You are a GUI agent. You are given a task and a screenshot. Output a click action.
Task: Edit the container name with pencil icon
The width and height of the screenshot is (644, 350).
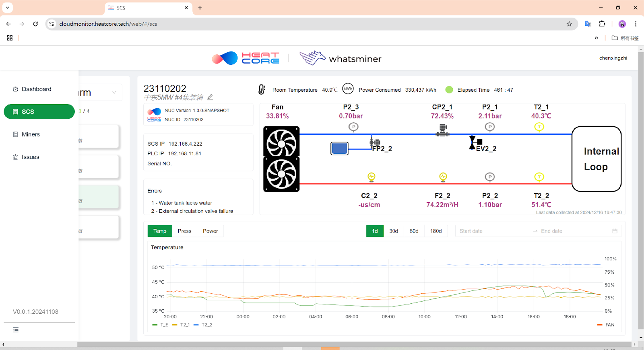[x=210, y=97]
